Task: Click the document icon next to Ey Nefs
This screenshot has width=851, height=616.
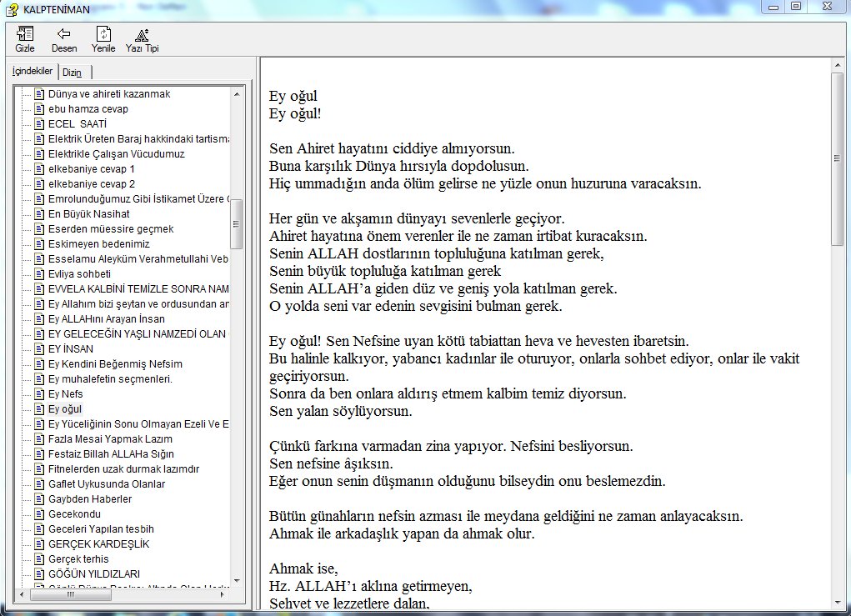Action: coord(38,394)
